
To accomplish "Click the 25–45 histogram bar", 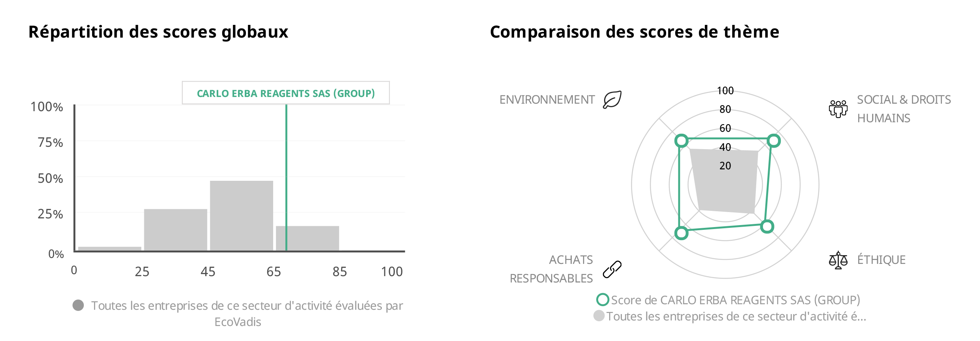I will point(175,229).
